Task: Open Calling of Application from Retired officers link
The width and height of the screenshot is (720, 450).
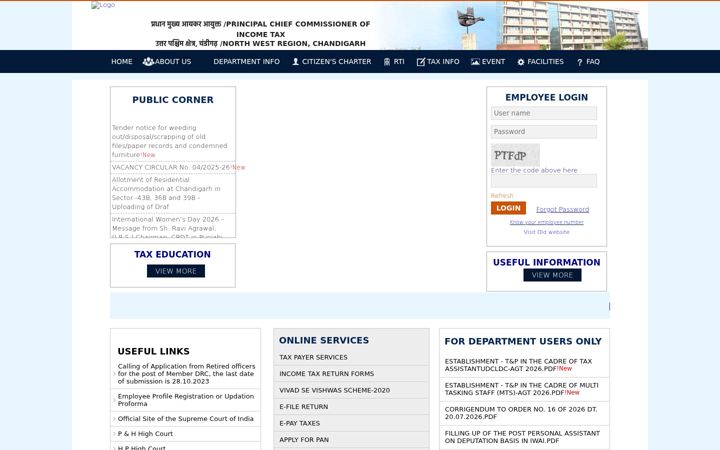Action: [x=186, y=374]
